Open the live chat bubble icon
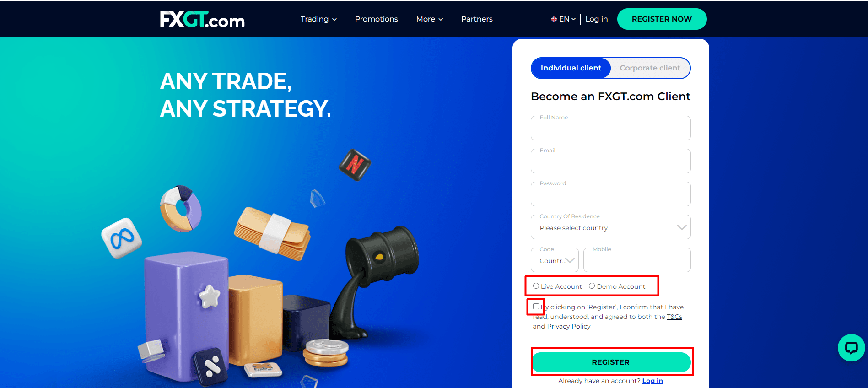868x388 pixels. click(851, 348)
